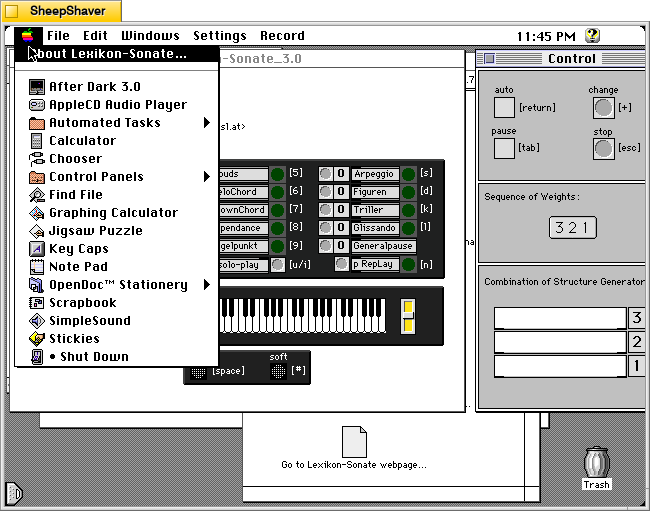Adjust the yellow slider beside the keyboard
The image size is (650, 511).
coord(408,316)
